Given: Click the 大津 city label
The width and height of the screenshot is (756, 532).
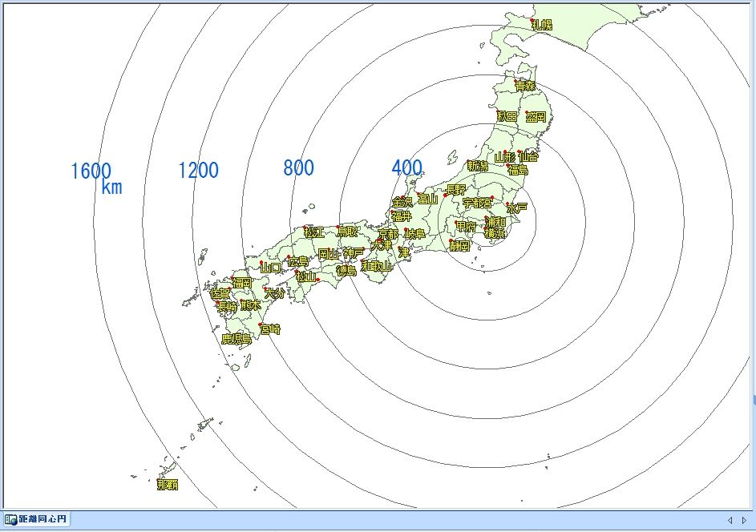Looking at the screenshot, I should click(x=382, y=245).
